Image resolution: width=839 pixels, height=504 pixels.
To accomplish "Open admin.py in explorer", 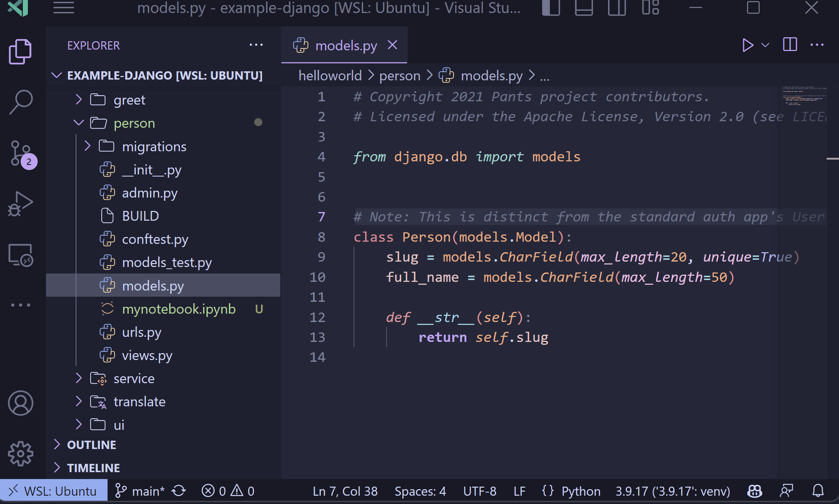I will [163, 193].
